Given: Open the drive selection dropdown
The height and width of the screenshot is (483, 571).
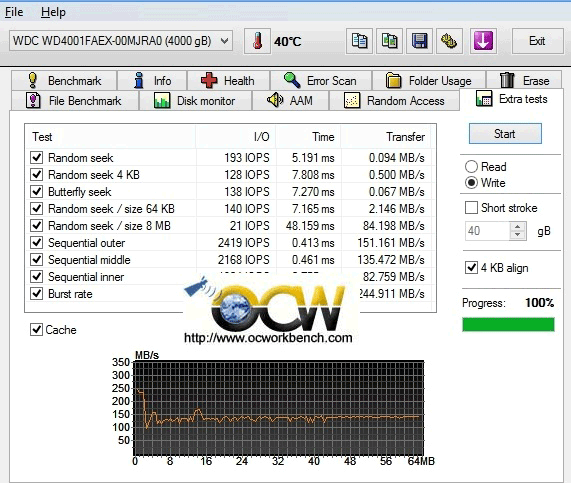Looking at the screenshot, I should (x=121, y=41).
